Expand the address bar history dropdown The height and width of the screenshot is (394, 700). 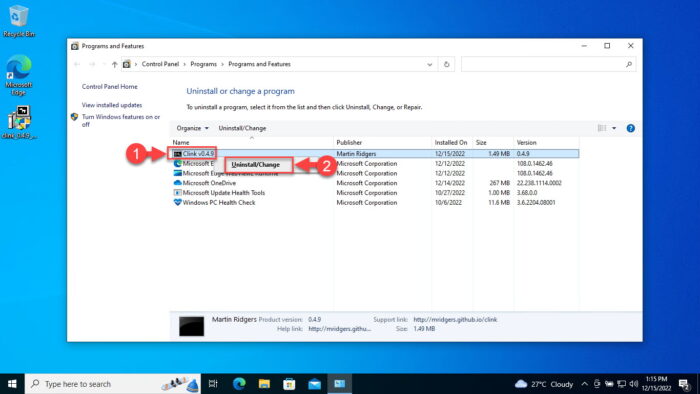point(429,64)
